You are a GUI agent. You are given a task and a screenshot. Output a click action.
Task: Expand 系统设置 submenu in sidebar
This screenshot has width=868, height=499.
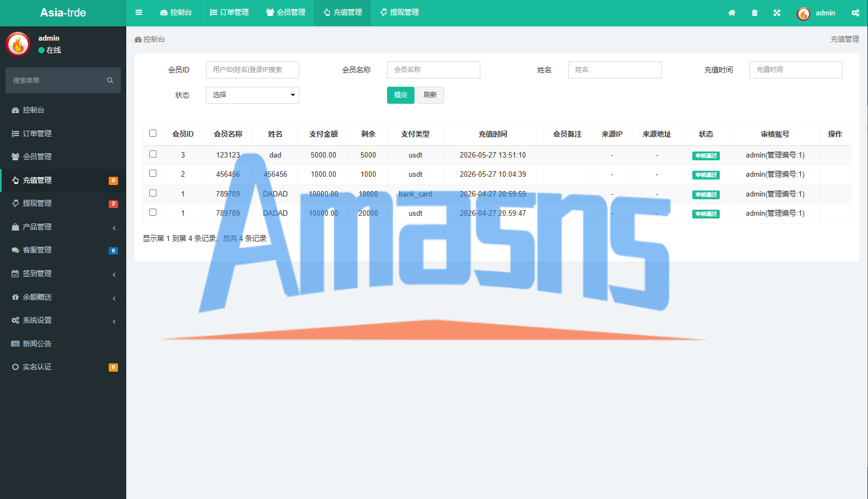point(63,320)
